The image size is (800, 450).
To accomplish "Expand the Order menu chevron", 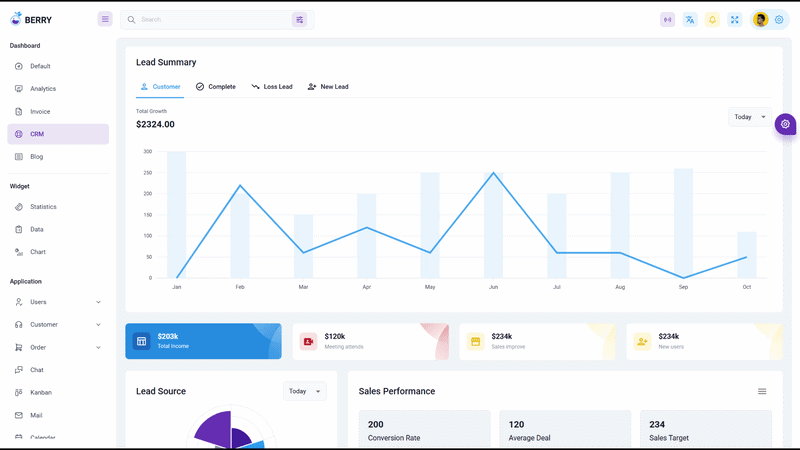I will coord(98,347).
